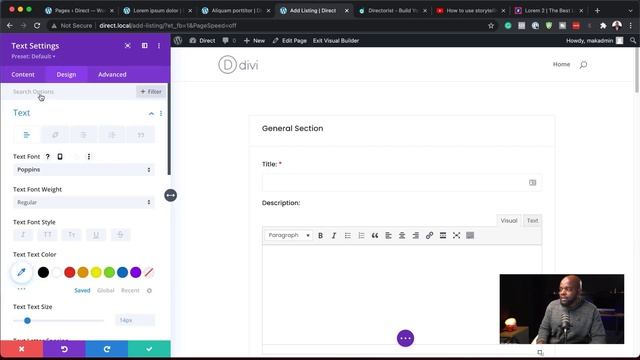Open the Text Font Weight Regular dropdown
This screenshot has width=640, height=360.
point(84,202)
